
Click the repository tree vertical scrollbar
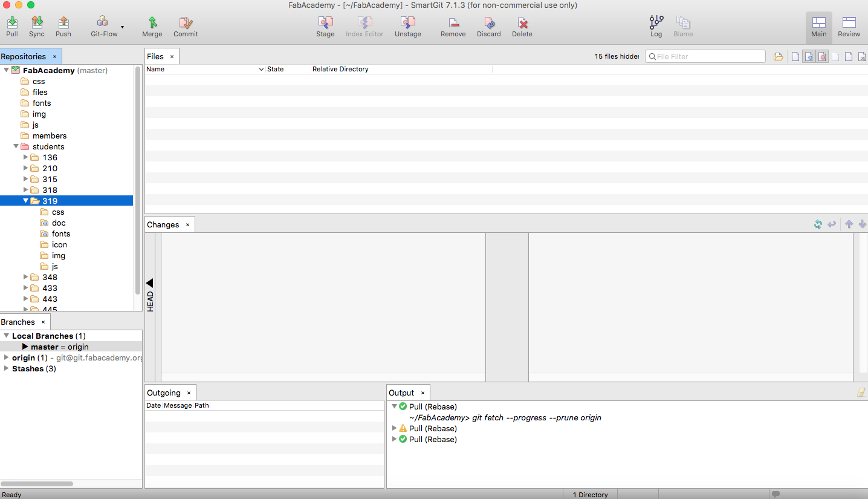click(138, 181)
